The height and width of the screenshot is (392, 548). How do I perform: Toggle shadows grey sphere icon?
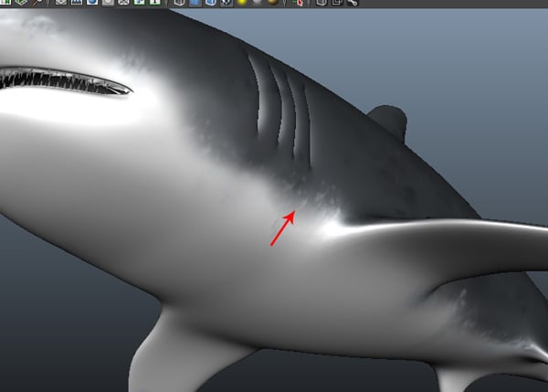coord(258,2)
